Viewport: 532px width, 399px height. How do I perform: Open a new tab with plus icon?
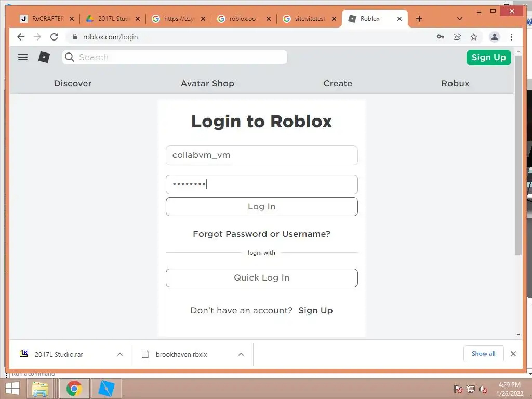[419, 19]
